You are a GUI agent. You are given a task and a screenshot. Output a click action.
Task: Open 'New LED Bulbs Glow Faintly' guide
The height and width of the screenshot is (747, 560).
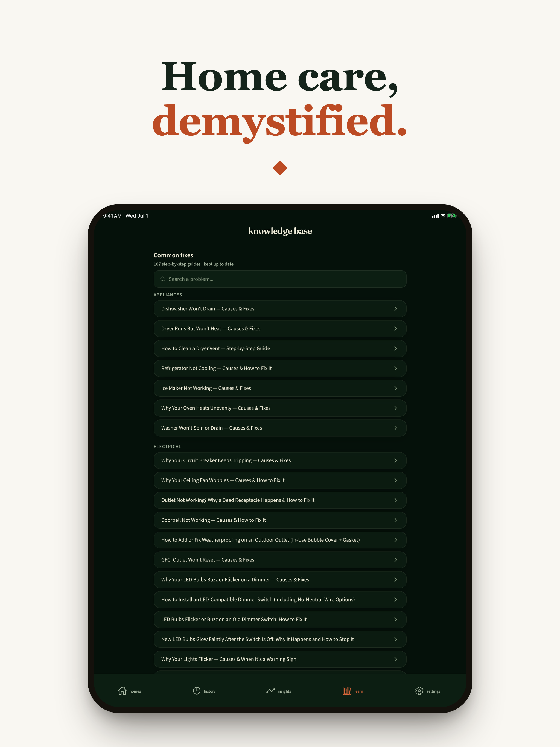click(x=280, y=640)
